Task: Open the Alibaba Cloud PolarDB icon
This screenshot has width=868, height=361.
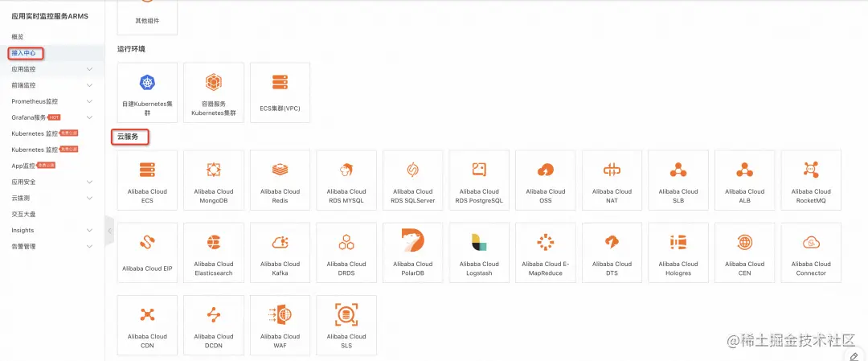Action: coord(413,241)
